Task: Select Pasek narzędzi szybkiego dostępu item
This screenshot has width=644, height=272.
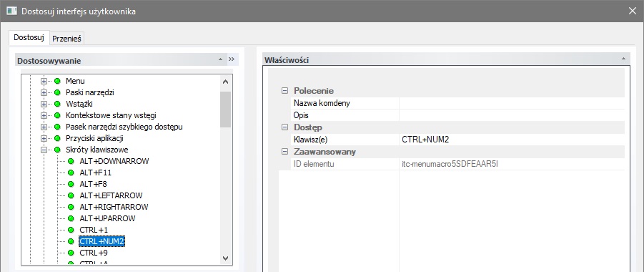Action: [124, 127]
